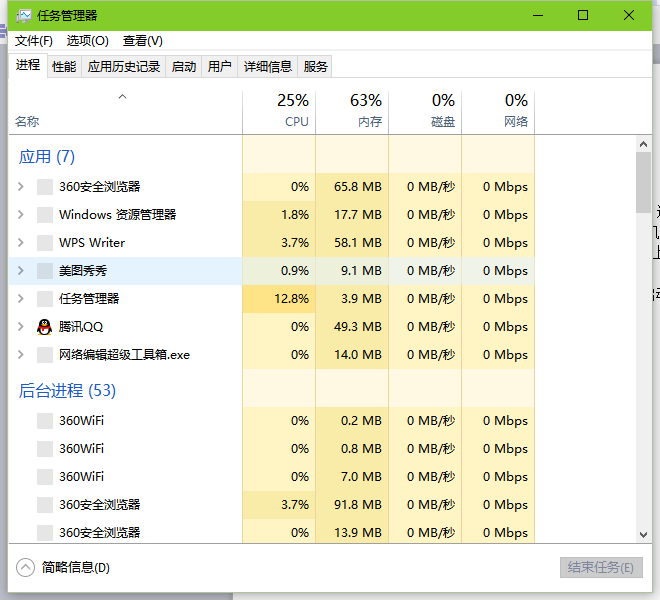Switch to the 详细信息 tab

click(268, 67)
